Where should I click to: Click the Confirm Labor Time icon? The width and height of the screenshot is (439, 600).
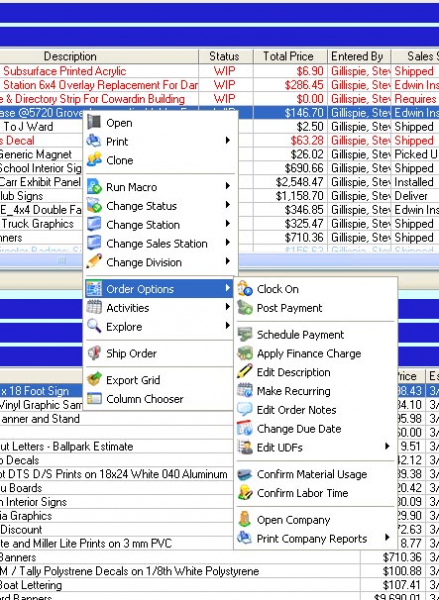(245, 493)
